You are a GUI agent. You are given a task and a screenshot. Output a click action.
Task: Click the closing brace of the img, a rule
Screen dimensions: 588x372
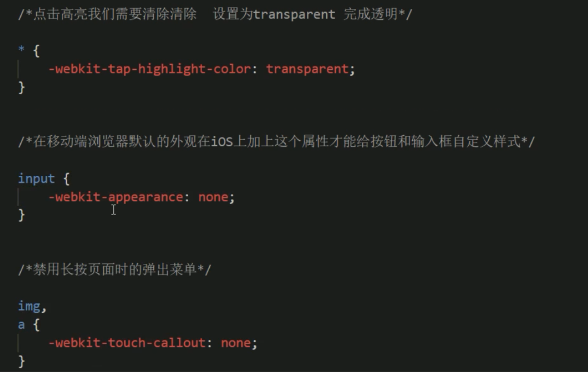tap(21, 361)
